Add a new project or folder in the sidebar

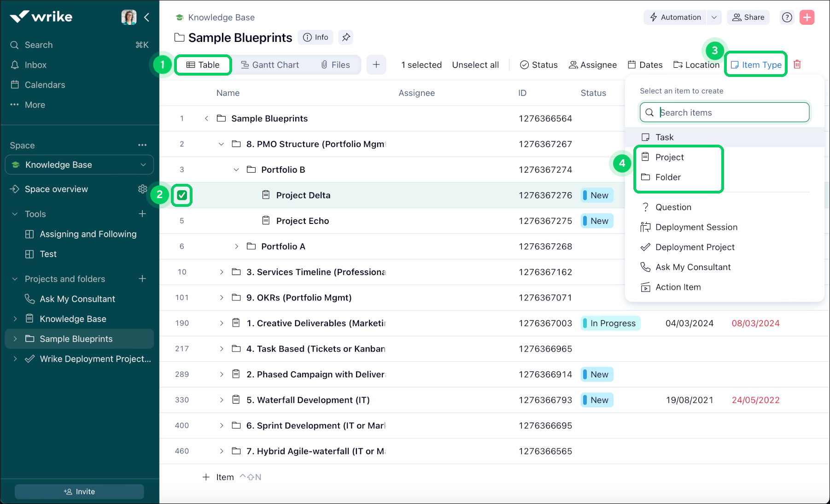pyautogui.click(x=142, y=279)
